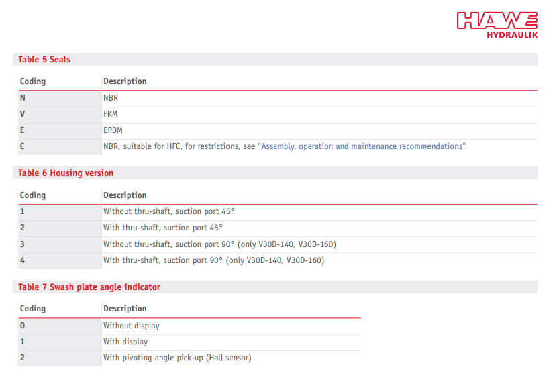The width and height of the screenshot is (559, 392).
Task: Select the EPDM seal description
Action: click(x=113, y=130)
